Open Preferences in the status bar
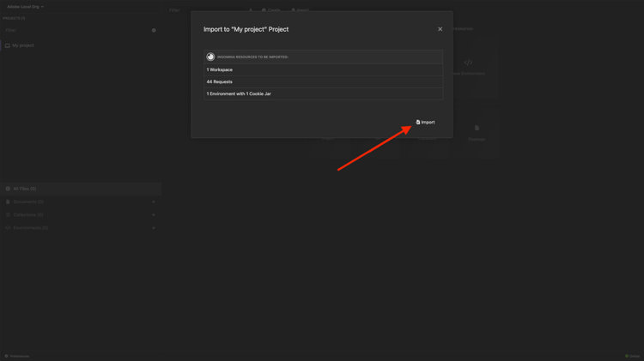Image resolution: width=644 pixels, height=361 pixels. (17, 356)
